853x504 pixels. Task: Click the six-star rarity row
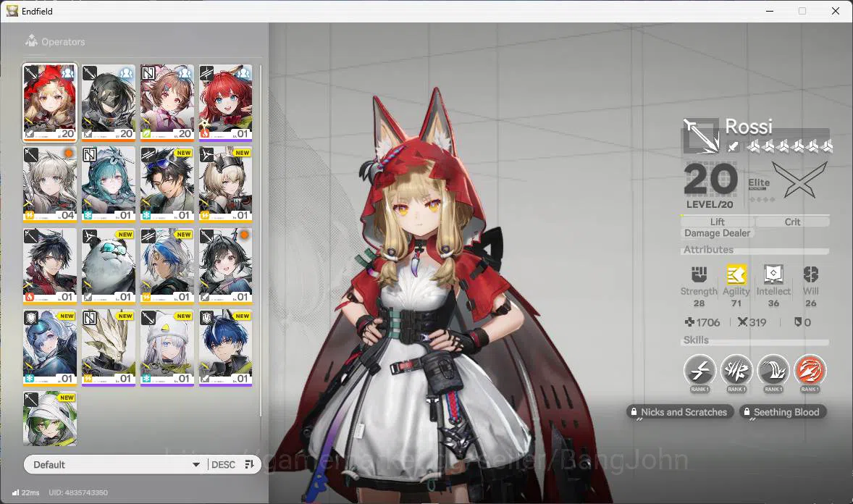790,146
